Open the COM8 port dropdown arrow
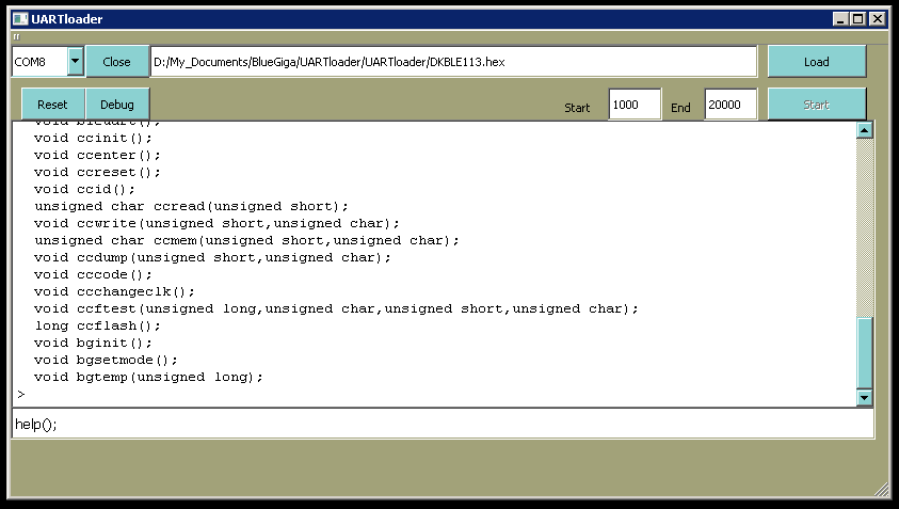Image resolution: width=899 pixels, height=509 pixels. point(75,61)
